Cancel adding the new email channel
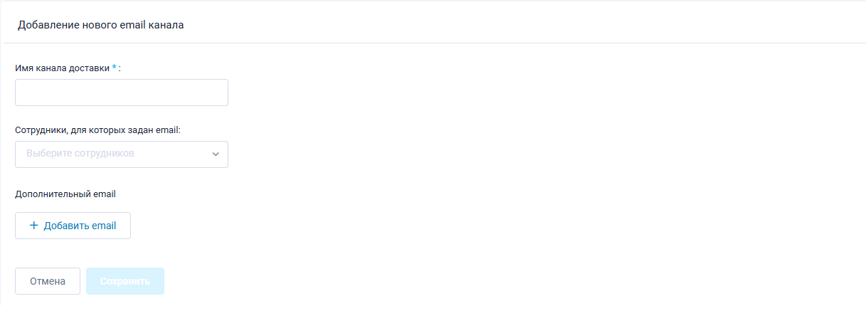Viewport: 868px width, 311px height. [x=48, y=281]
